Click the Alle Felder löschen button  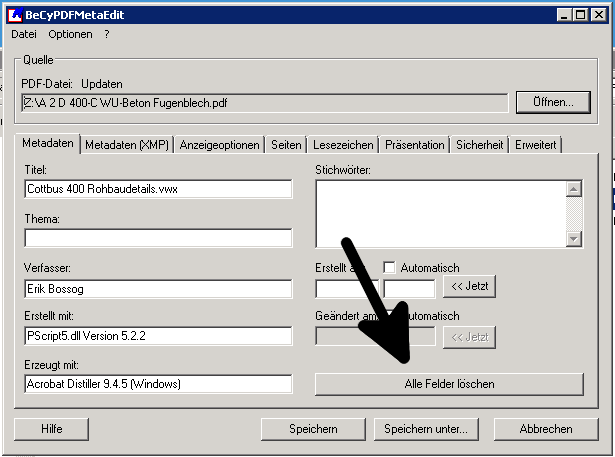tap(449, 384)
